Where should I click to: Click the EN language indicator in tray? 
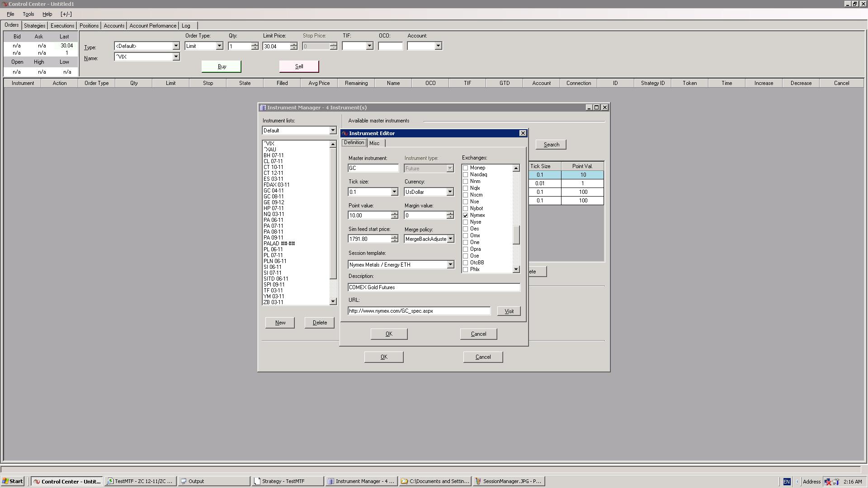pyautogui.click(x=787, y=482)
